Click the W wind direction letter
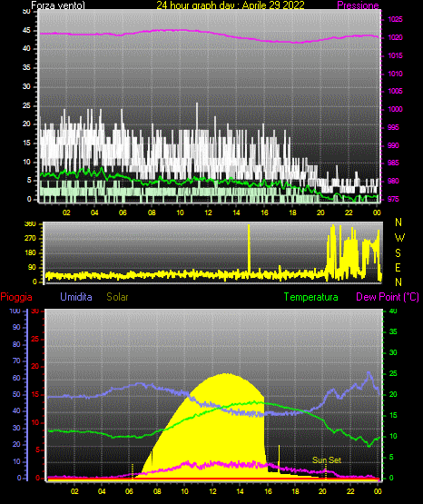423x504 pixels. pos(399,238)
